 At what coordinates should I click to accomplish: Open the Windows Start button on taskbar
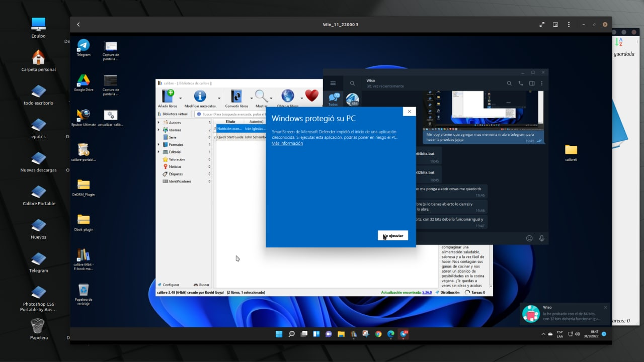tap(279, 334)
